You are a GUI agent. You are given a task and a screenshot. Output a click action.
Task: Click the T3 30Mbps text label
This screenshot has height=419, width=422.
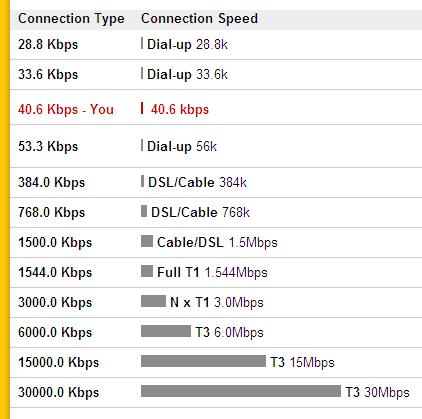coord(377,393)
